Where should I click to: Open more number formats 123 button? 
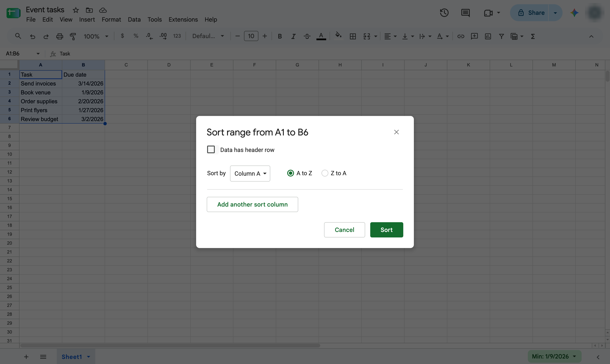coord(177,36)
